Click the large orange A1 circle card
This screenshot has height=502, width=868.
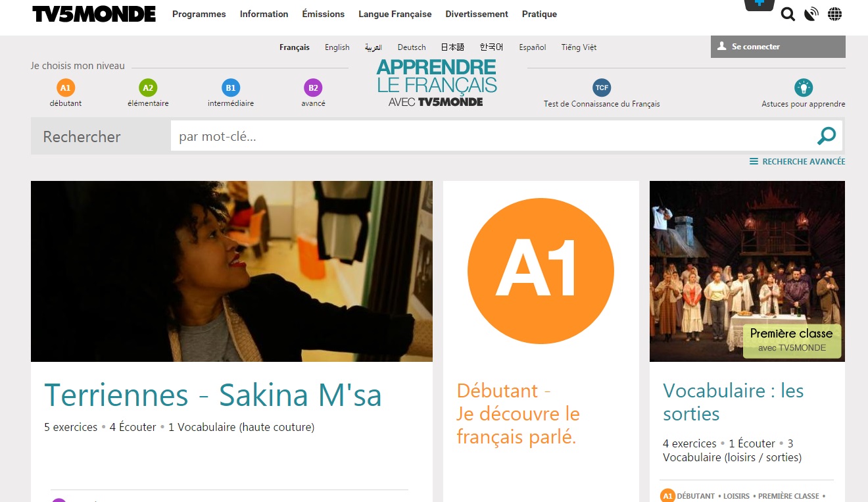point(541,271)
